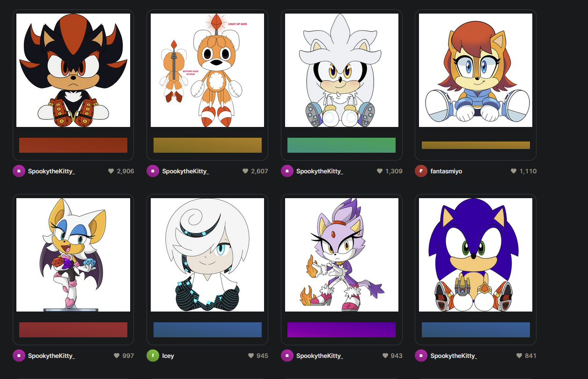Click the purple bar under Blaze artwork
Screen dimensions: 588x379
[341, 330]
